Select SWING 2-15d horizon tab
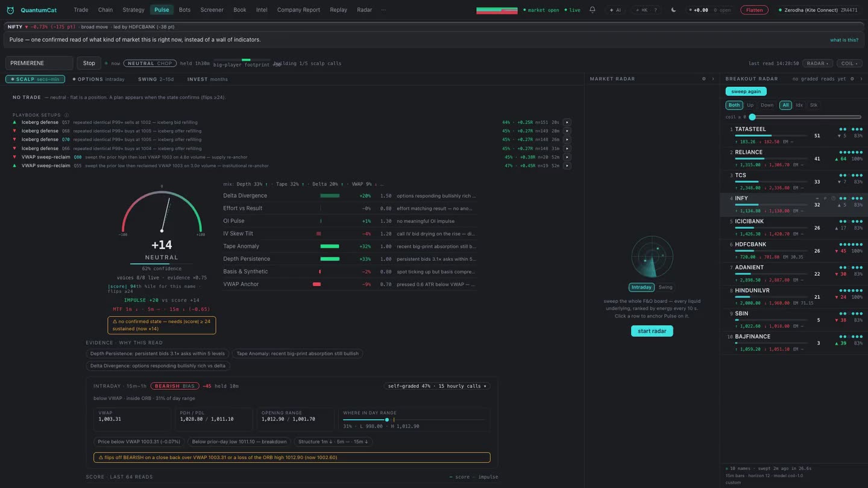Image resolution: width=868 pixels, height=488 pixels. [156, 79]
